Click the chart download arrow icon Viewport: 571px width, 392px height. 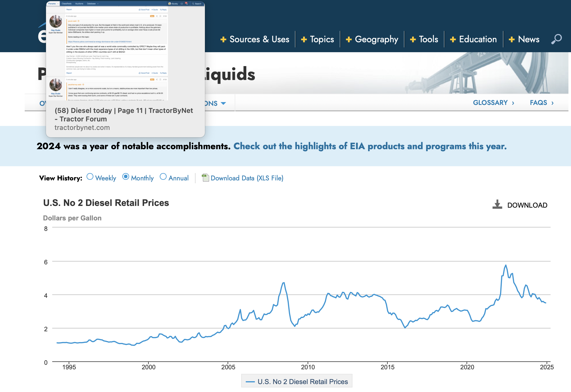click(497, 205)
